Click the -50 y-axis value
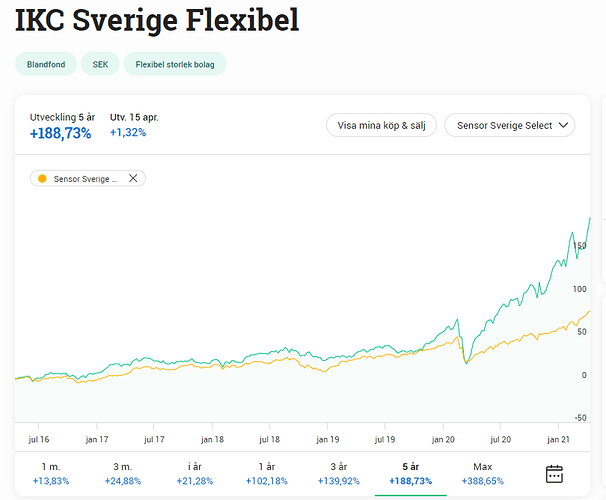Viewport: 606px width, 500px height. click(580, 418)
